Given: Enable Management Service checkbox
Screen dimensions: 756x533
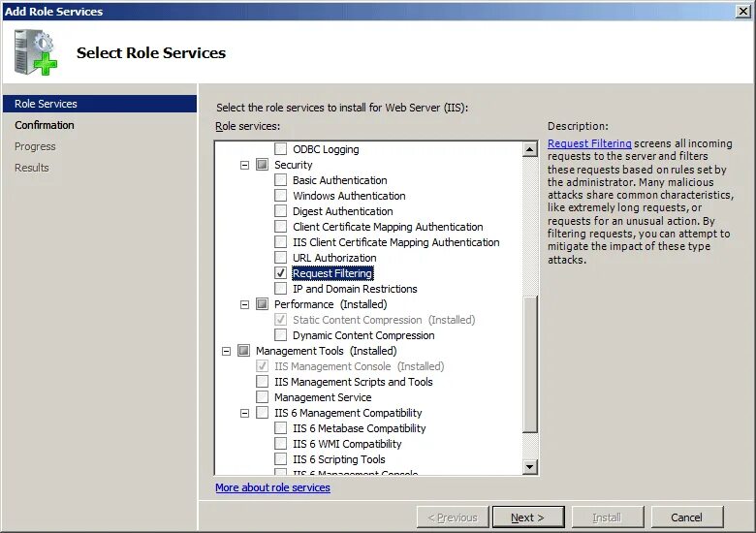Looking at the screenshot, I should coord(263,397).
